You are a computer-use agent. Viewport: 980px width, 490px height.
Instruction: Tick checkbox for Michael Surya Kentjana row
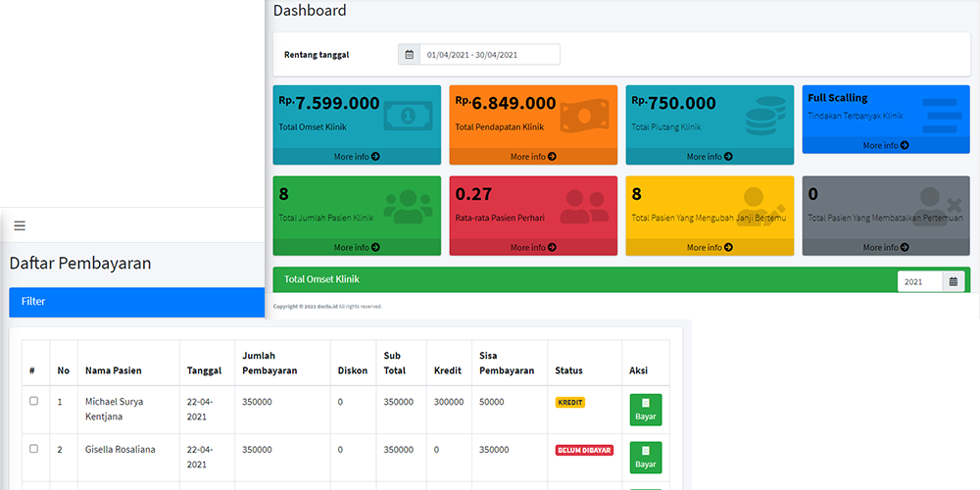[x=33, y=401]
